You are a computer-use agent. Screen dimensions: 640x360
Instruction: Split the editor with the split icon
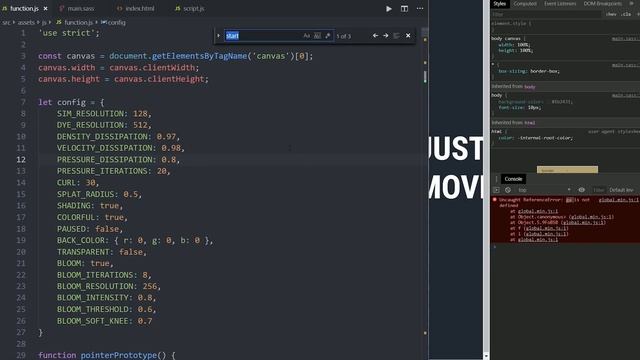[404, 9]
